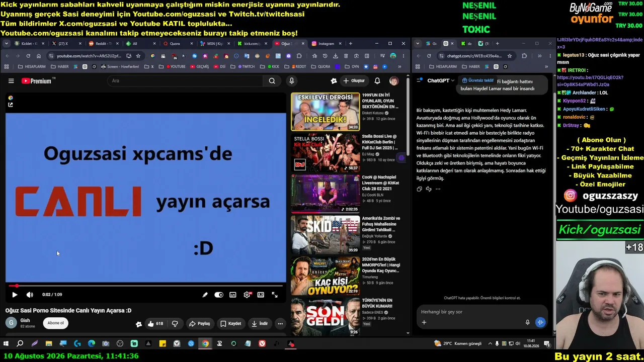The width and height of the screenshot is (644, 362).
Task: Like the video with 618 likes
Action: (155, 324)
